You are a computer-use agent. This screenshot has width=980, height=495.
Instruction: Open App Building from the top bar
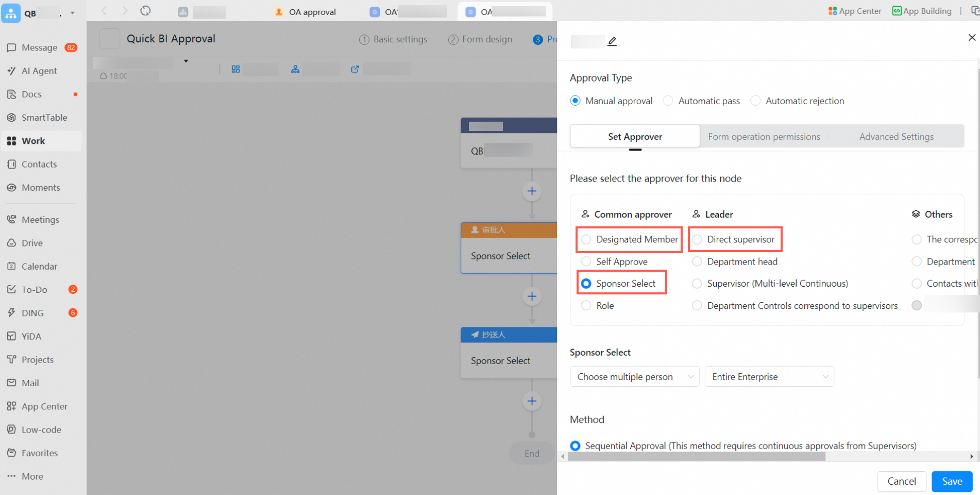(x=922, y=11)
